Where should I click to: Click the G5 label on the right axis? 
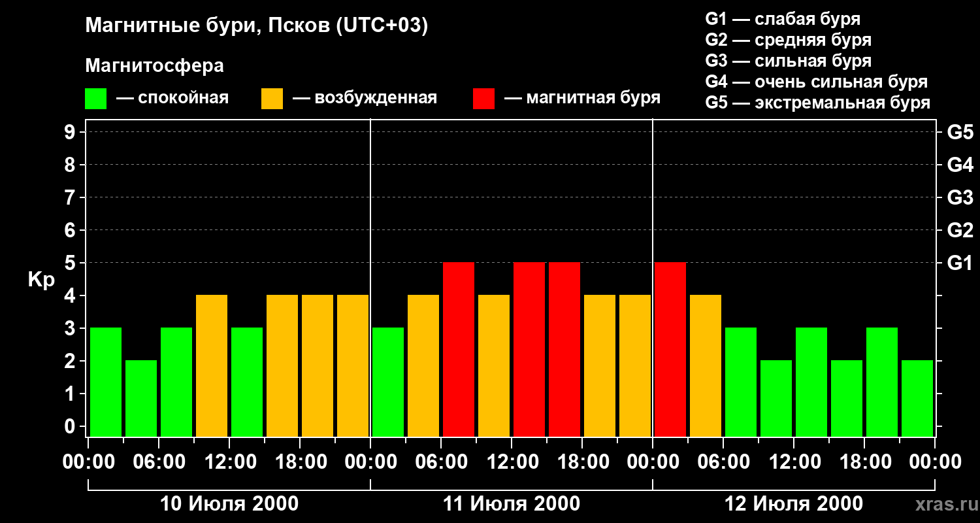click(960, 132)
